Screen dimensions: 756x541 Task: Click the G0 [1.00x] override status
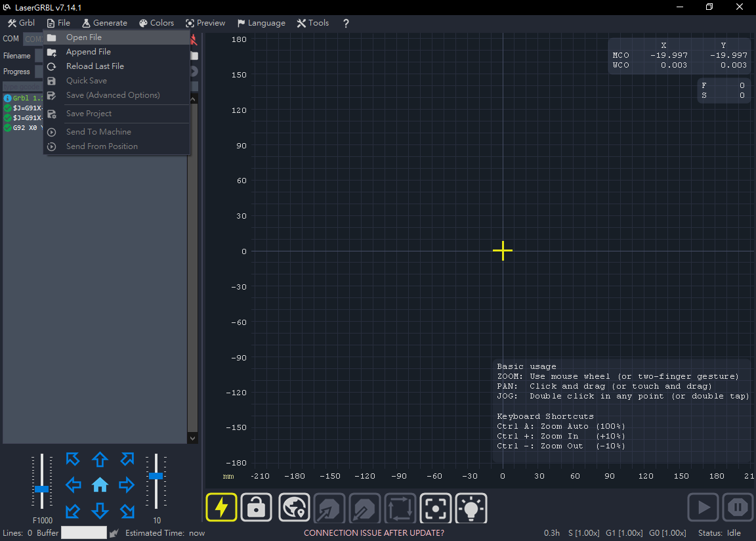point(667,533)
